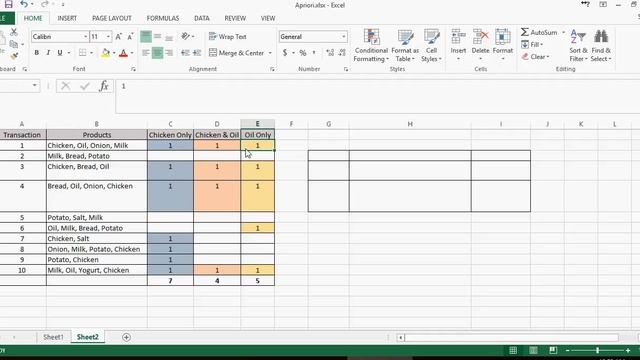The width and height of the screenshot is (640, 360).
Task: Click the Comma Style icon
Action: pos(314,53)
